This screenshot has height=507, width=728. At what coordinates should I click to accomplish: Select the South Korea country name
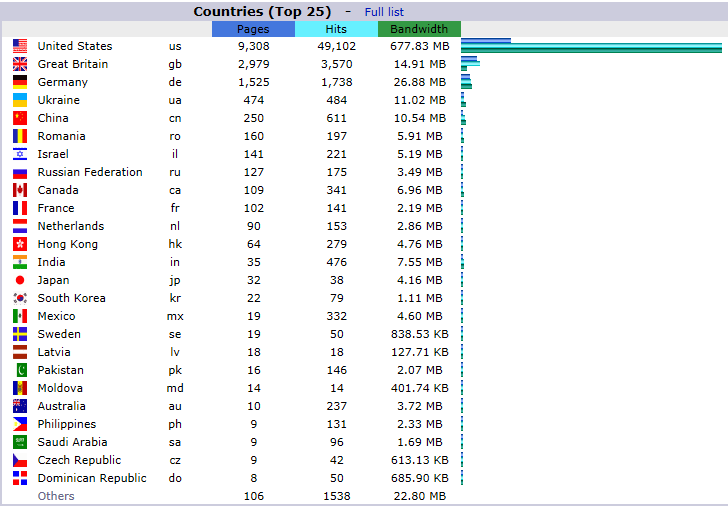72,298
